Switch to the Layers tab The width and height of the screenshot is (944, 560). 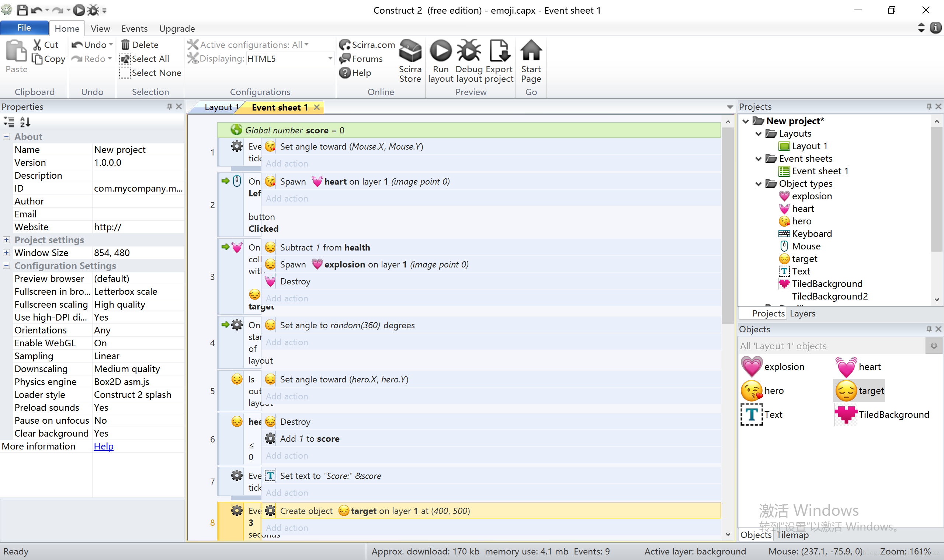pos(802,314)
